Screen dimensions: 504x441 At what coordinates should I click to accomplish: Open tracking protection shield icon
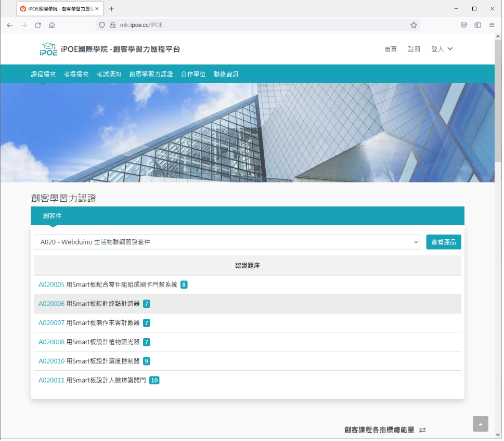click(102, 24)
